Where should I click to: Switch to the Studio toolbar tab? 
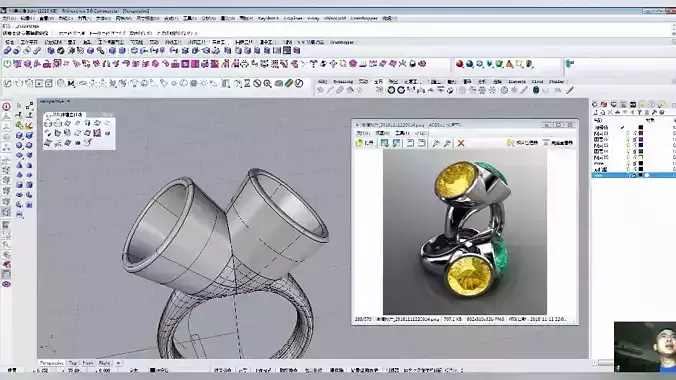(556, 82)
